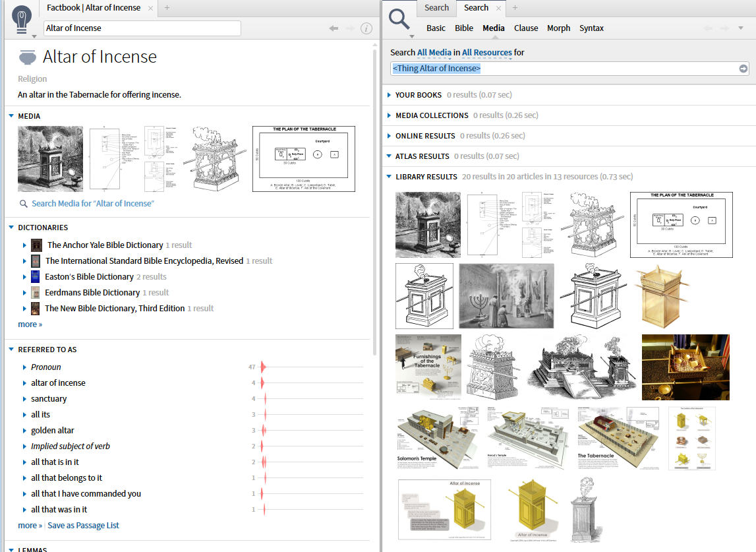Expand the Easton's Bible Dictionary entry
This screenshot has height=552, width=756.
24,277
